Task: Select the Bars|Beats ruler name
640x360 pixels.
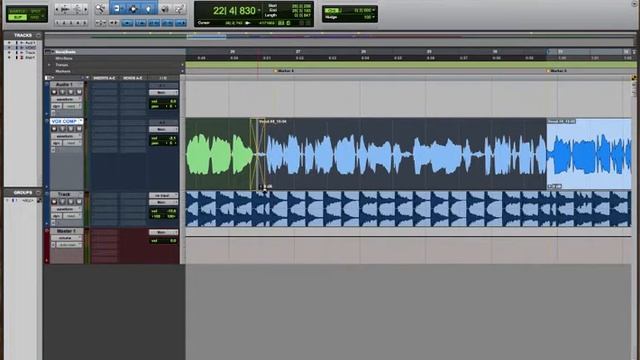Action: point(65,52)
